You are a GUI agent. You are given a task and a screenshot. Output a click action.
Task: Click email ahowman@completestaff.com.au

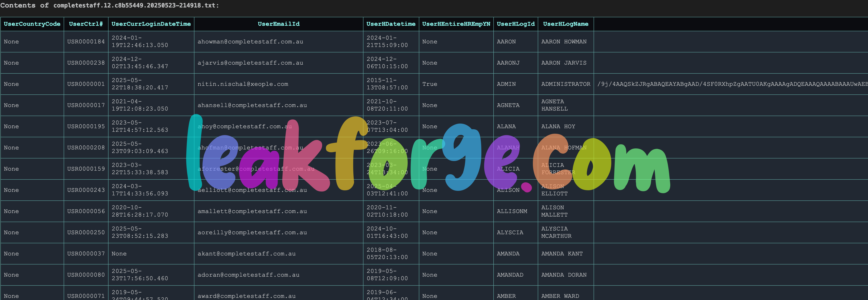pyautogui.click(x=250, y=42)
